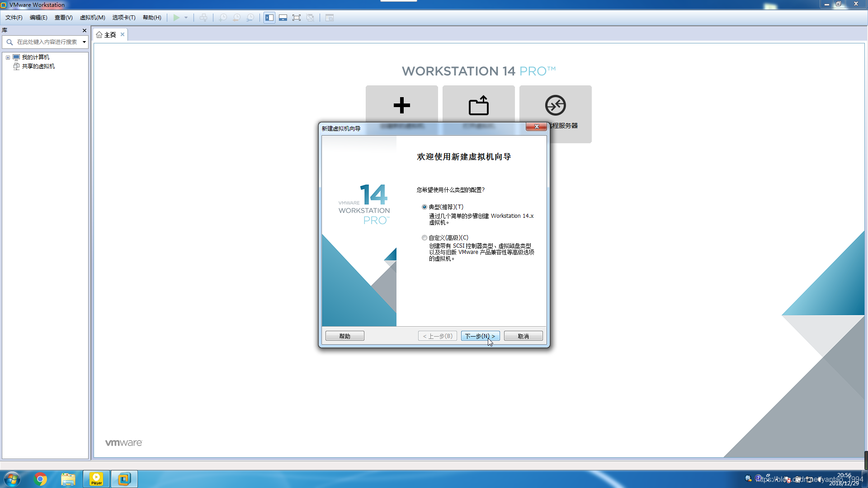Click the blue question mark tray icon
The width and height of the screenshot is (868, 488).
(758, 478)
